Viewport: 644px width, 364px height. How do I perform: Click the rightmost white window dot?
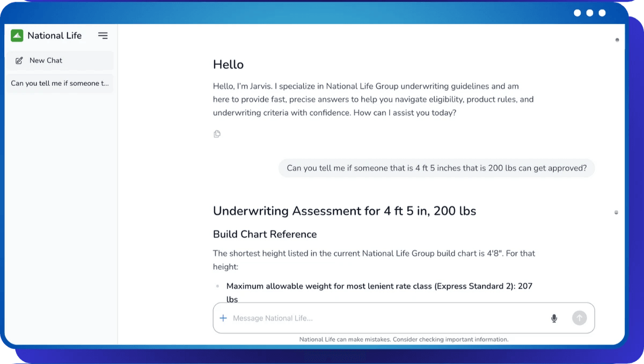pyautogui.click(x=602, y=13)
